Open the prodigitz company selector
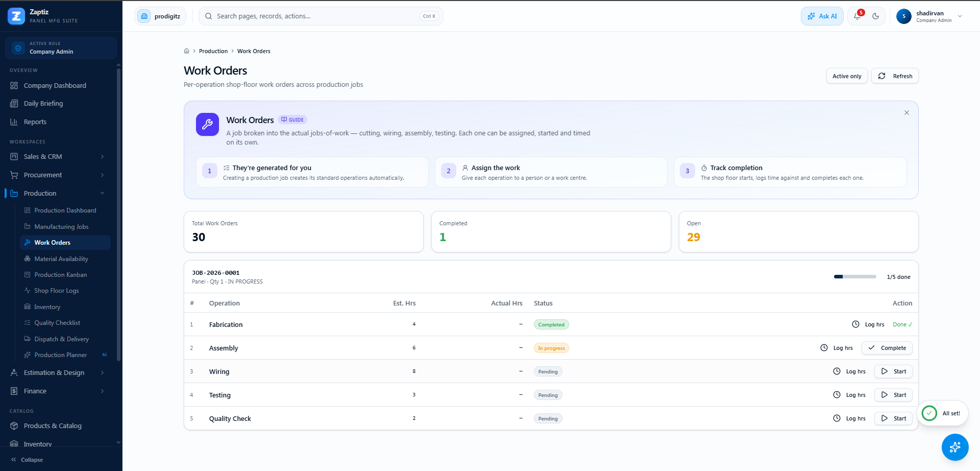Image resolution: width=980 pixels, height=471 pixels. coord(160,16)
